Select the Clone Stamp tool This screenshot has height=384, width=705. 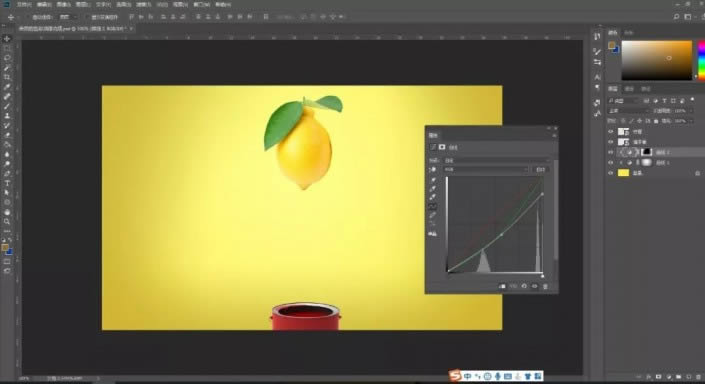pyautogui.click(x=7, y=116)
